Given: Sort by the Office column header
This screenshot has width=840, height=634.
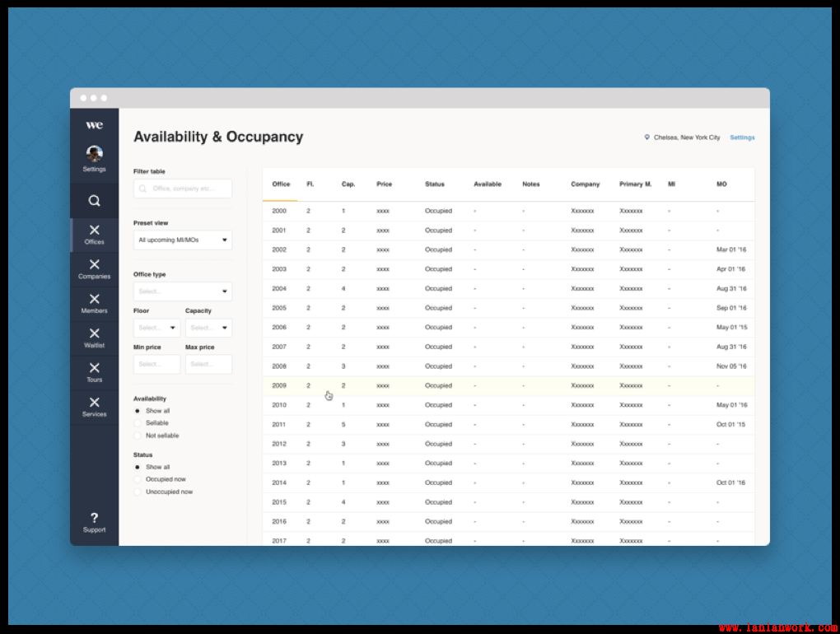Looking at the screenshot, I should (281, 184).
